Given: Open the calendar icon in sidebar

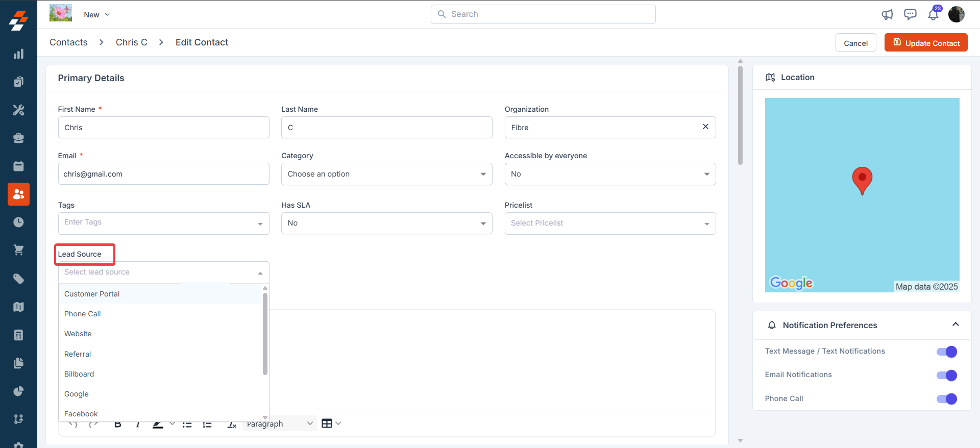Looking at the screenshot, I should tap(18, 166).
